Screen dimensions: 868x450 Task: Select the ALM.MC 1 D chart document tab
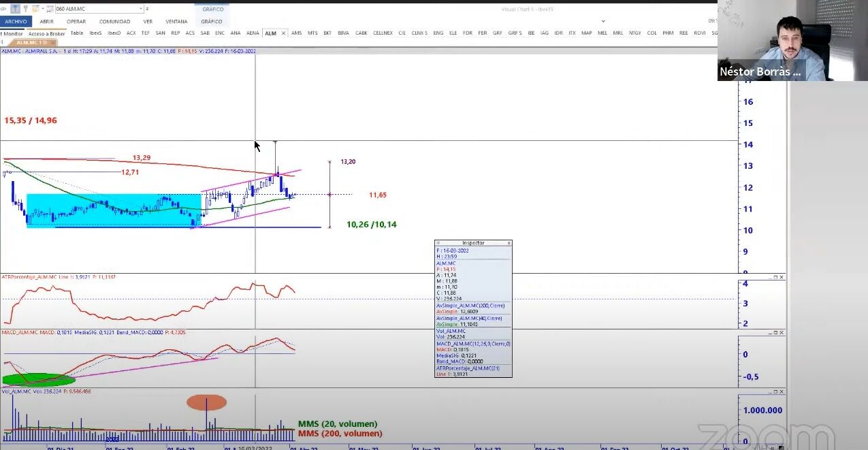[31, 42]
